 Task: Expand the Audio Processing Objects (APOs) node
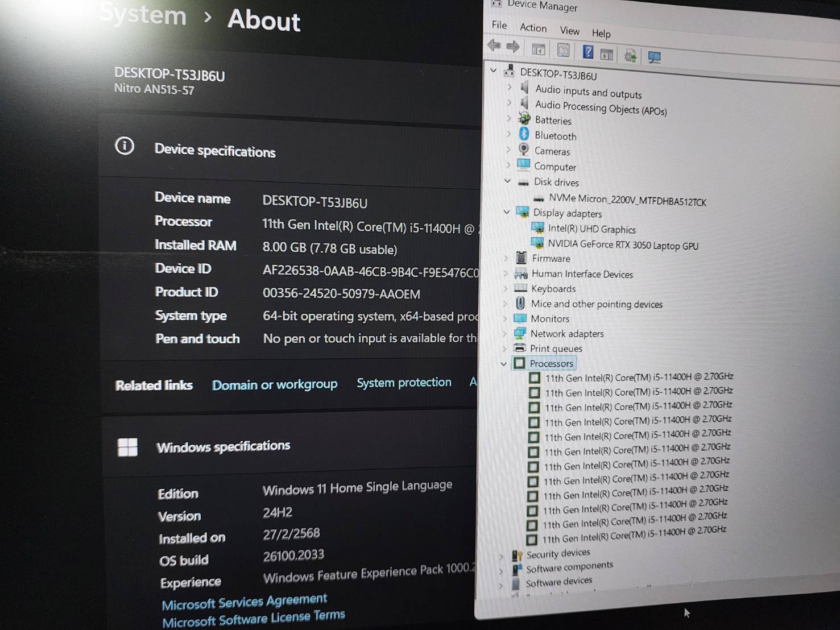coord(509,102)
